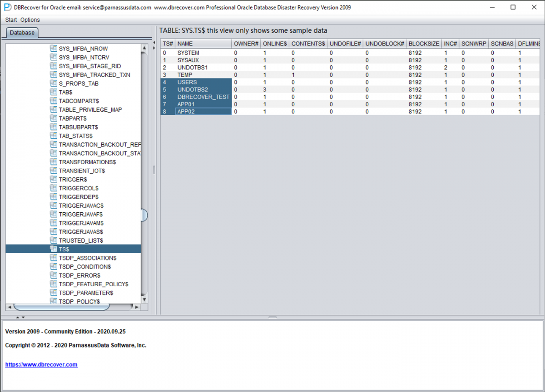Click the down arrow of the tree scrollbar
Image resolution: width=545 pixels, height=392 pixels.
[144, 299]
